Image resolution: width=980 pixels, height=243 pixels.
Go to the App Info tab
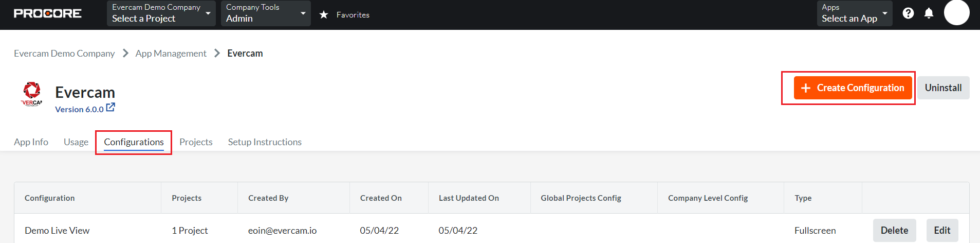[31, 142]
